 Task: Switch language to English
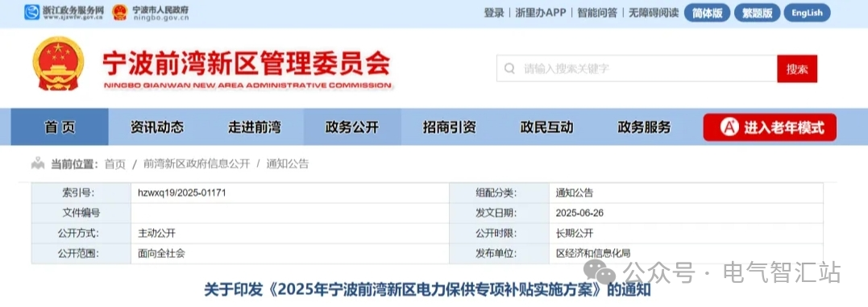point(807,13)
